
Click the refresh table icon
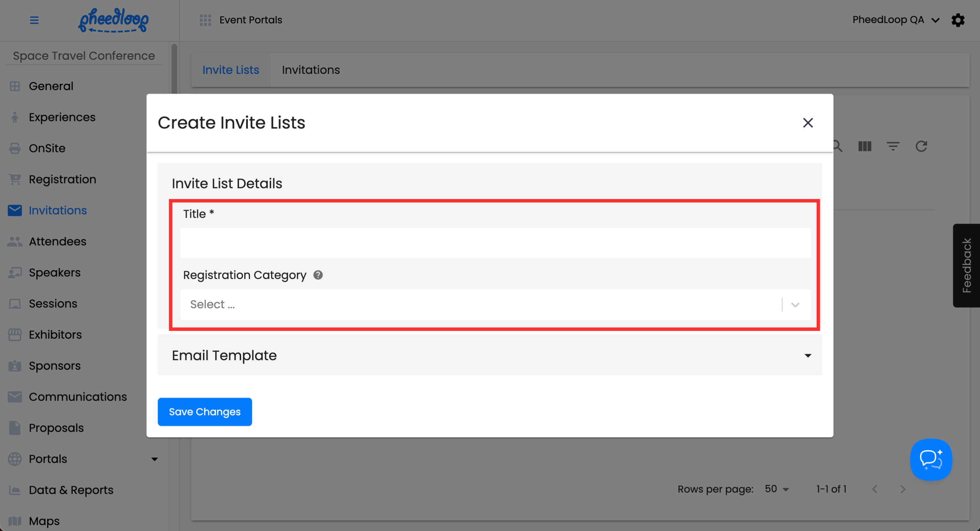[x=921, y=146]
